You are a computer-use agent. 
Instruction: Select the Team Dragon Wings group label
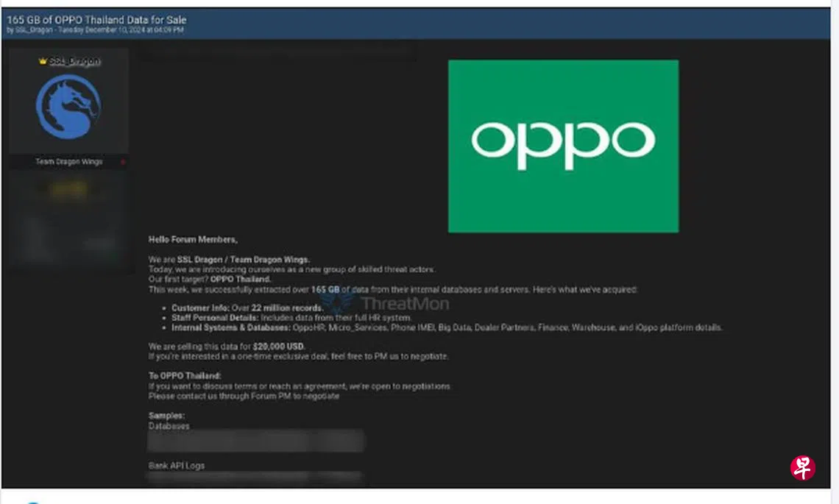[x=68, y=162]
